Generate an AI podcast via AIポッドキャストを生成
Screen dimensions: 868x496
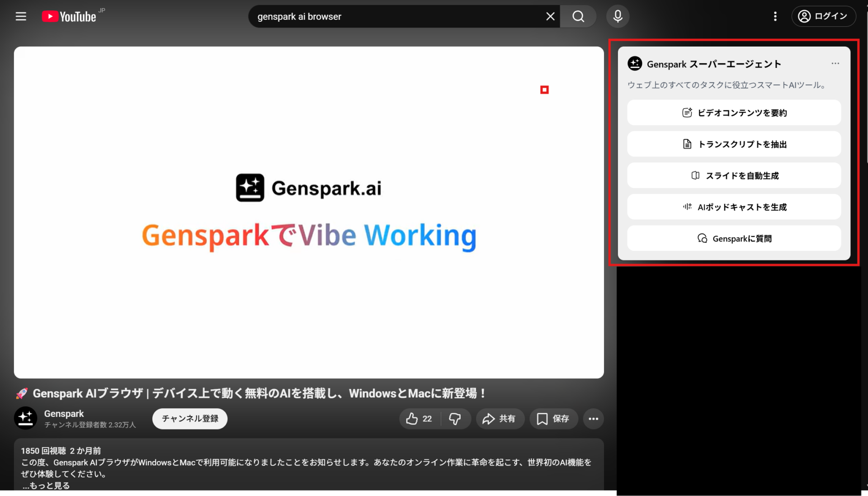(x=733, y=207)
